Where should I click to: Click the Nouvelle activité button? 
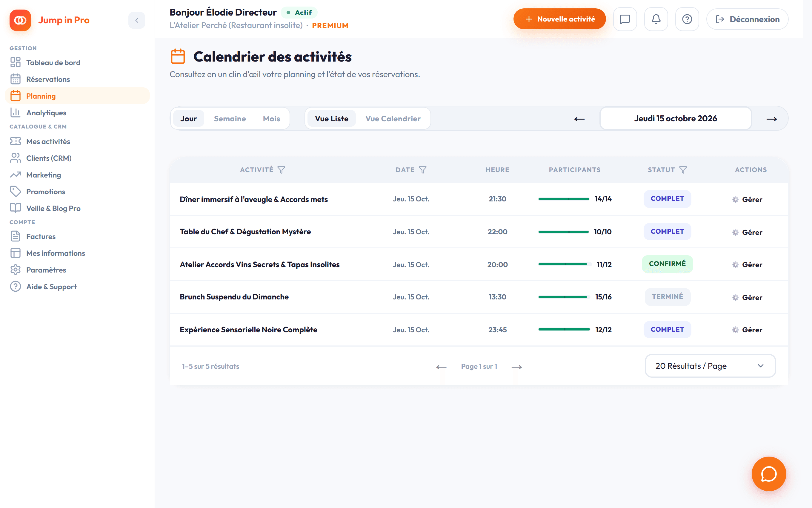coord(559,19)
